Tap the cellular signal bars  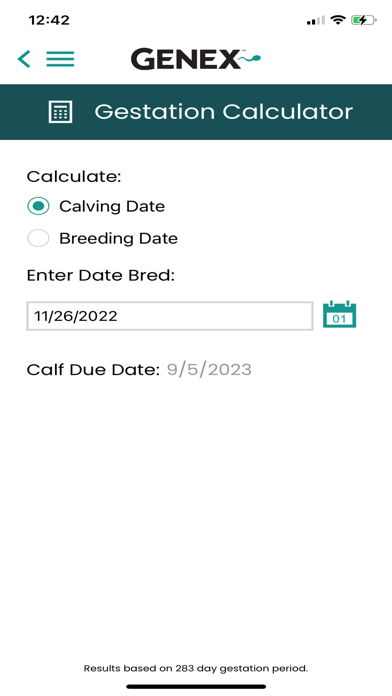pos(316,20)
